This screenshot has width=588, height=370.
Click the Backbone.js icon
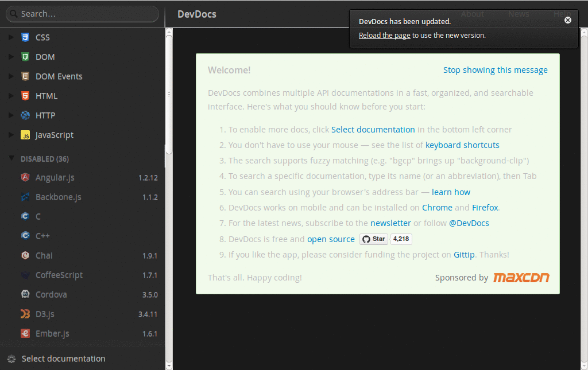click(25, 197)
